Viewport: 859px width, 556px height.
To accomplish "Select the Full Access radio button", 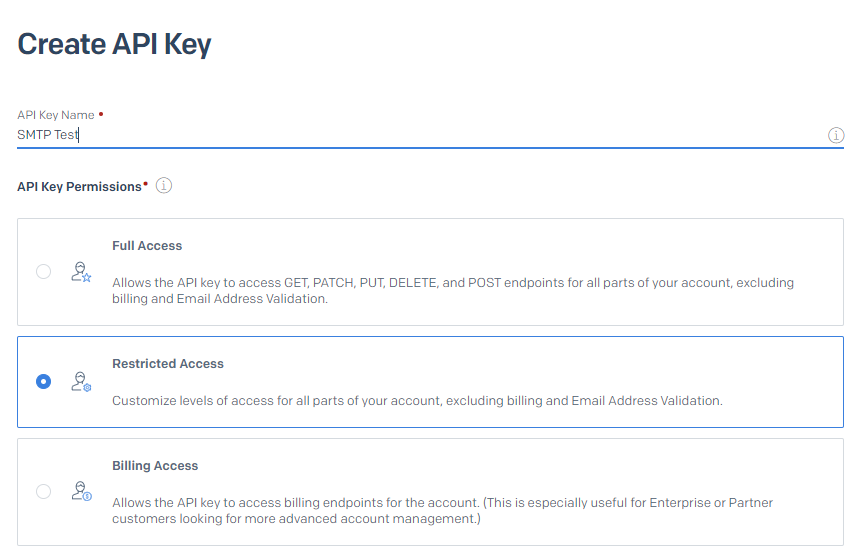I will point(43,272).
